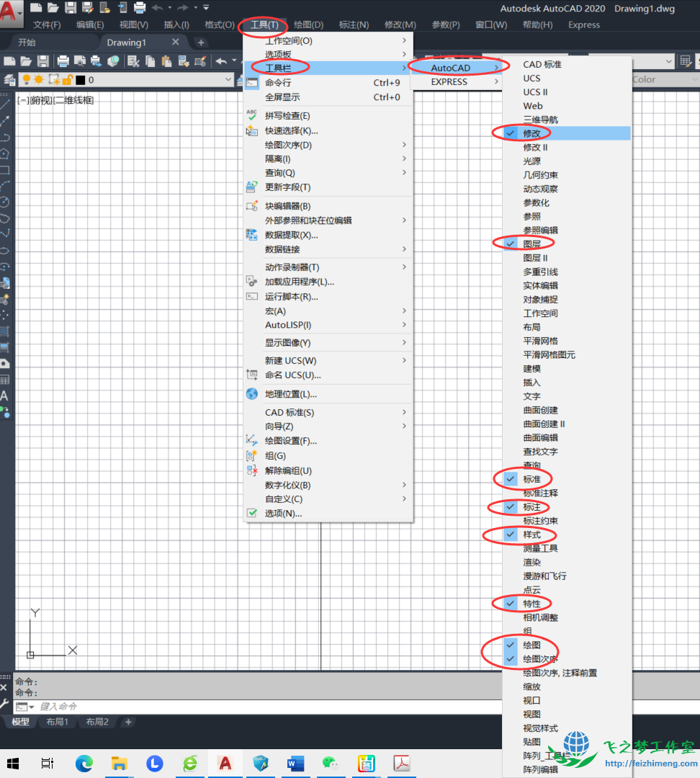Image resolution: width=700 pixels, height=778 pixels.
Task: Click Plot Preview icon in standard toolbar
Action: 79,61
